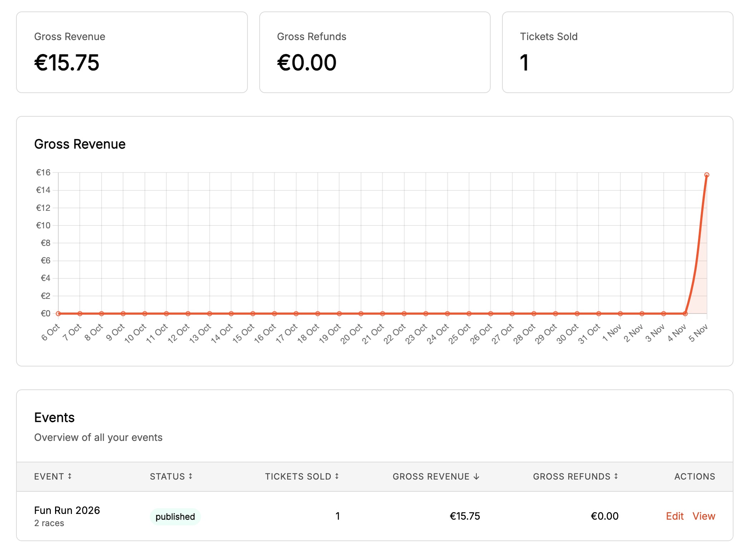Click the TICKETS SOLD column header
Viewport: 756px width, 544px height.
(x=298, y=476)
